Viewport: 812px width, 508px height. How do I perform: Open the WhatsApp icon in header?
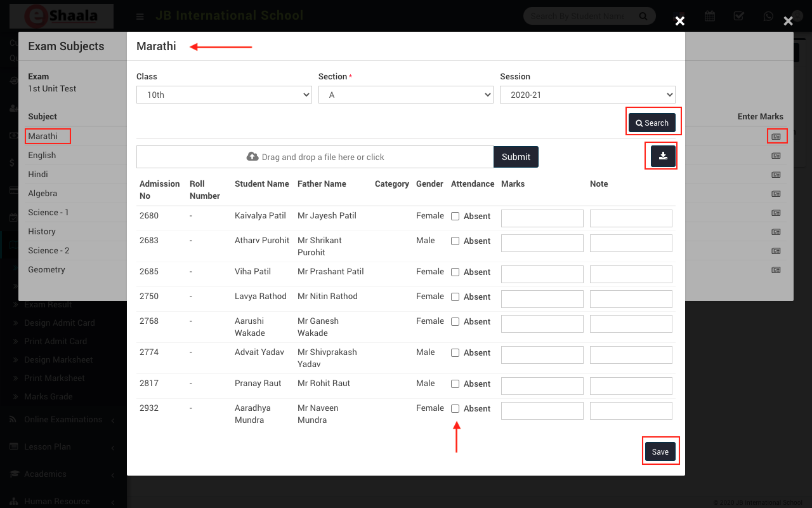coord(768,17)
